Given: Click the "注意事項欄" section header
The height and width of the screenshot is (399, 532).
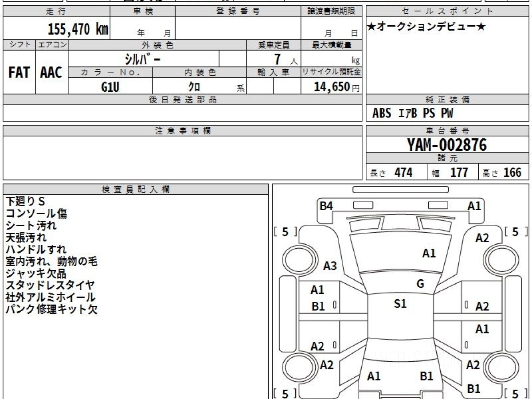Looking at the screenshot, I should tap(182, 131).
